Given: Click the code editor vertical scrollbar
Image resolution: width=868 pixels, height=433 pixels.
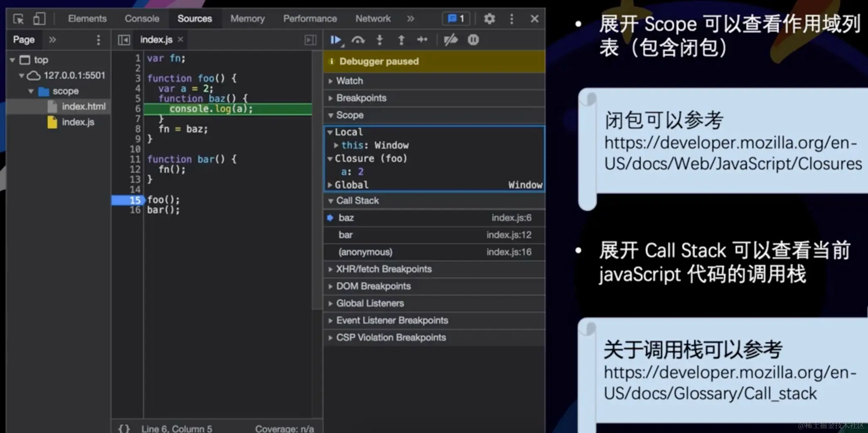Looking at the screenshot, I should pos(317,181).
